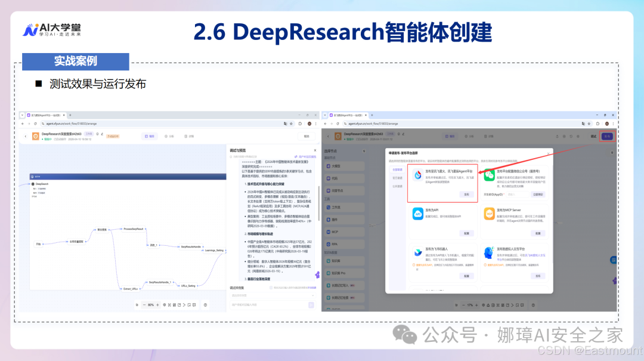Screen dimensions: 644x361
Task: Open the tab search chevron in left browser tab strip
Action: (x=23, y=115)
